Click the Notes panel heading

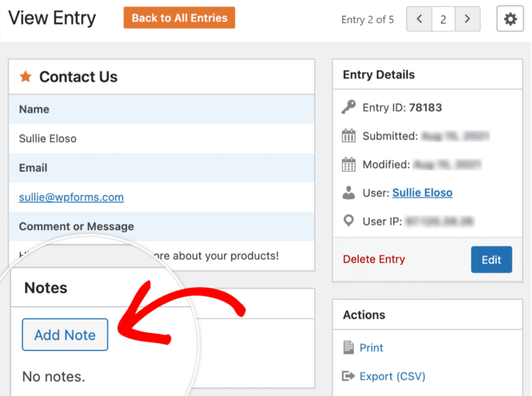point(46,288)
